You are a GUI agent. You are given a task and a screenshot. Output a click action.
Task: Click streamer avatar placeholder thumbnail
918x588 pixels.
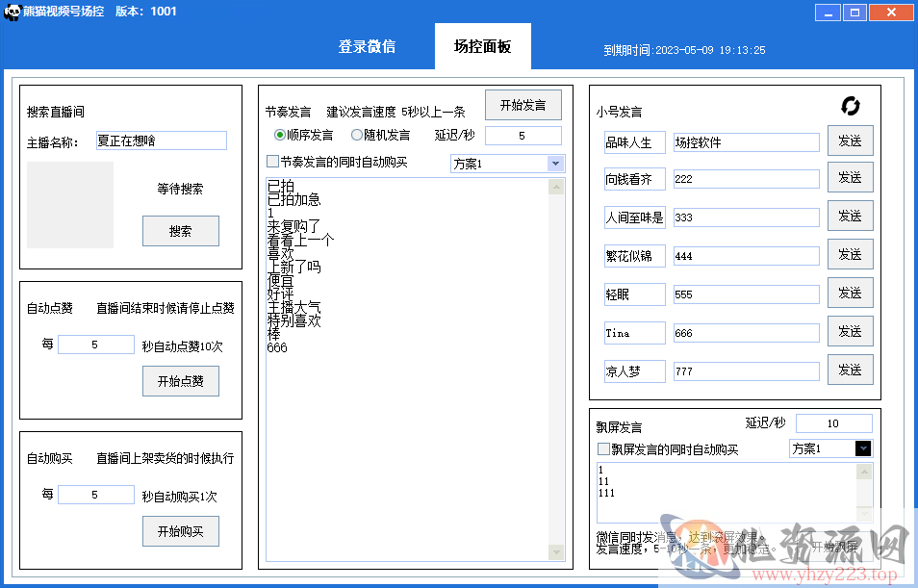click(70, 205)
